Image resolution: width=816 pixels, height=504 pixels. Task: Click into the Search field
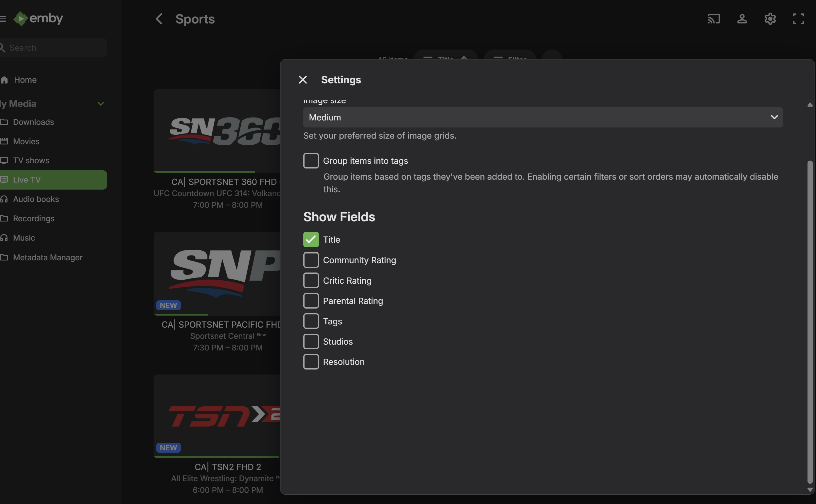[53, 48]
